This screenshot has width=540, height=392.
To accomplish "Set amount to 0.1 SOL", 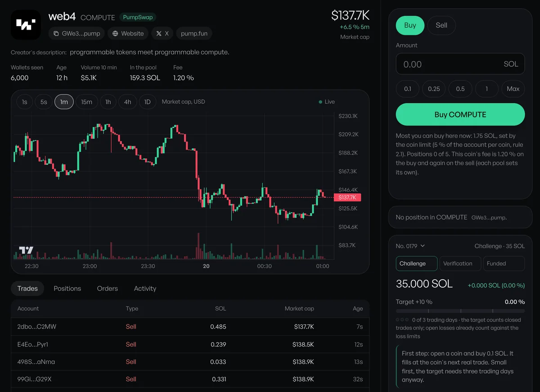I will (408, 89).
